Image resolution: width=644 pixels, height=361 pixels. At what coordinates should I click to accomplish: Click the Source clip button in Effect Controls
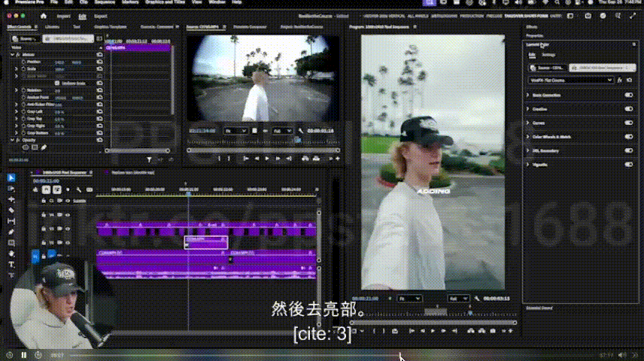point(26,38)
